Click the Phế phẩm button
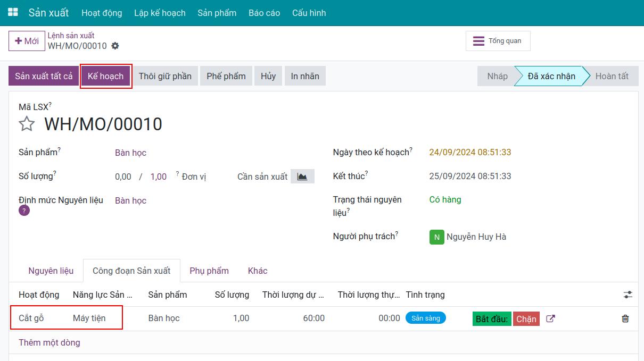This screenshot has width=644, height=361. pyautogui.click(x=226, y=76)
